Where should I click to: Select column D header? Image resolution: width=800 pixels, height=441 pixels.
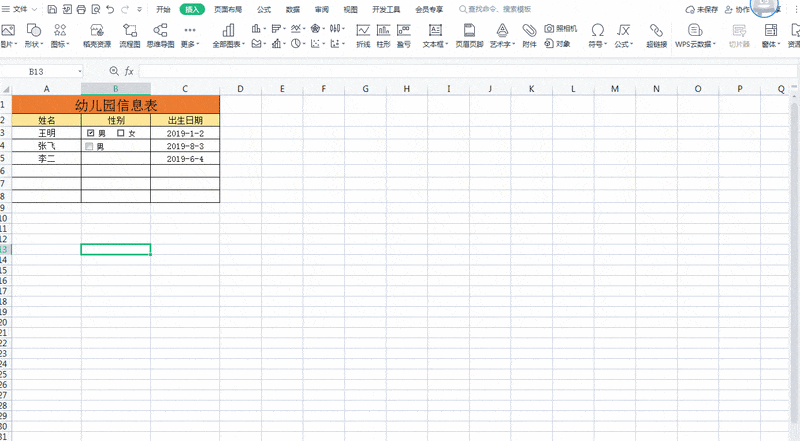click(240, 89)
